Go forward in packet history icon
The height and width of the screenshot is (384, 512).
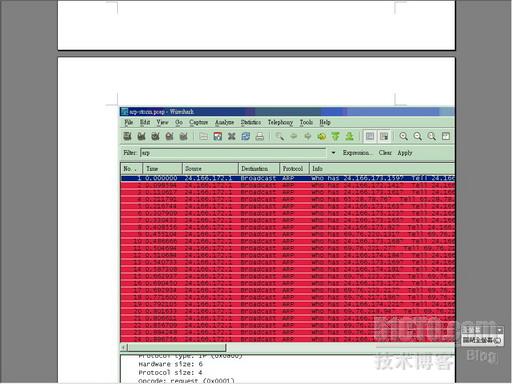(308, 136)
